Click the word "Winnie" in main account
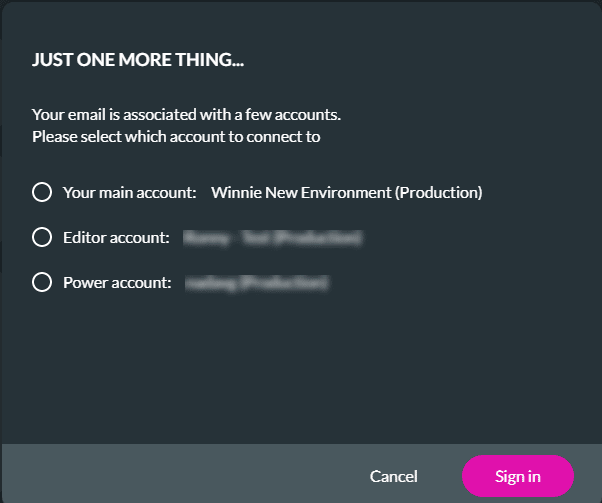Viewport: 602px width, 503px height. (x=235, y=192)
